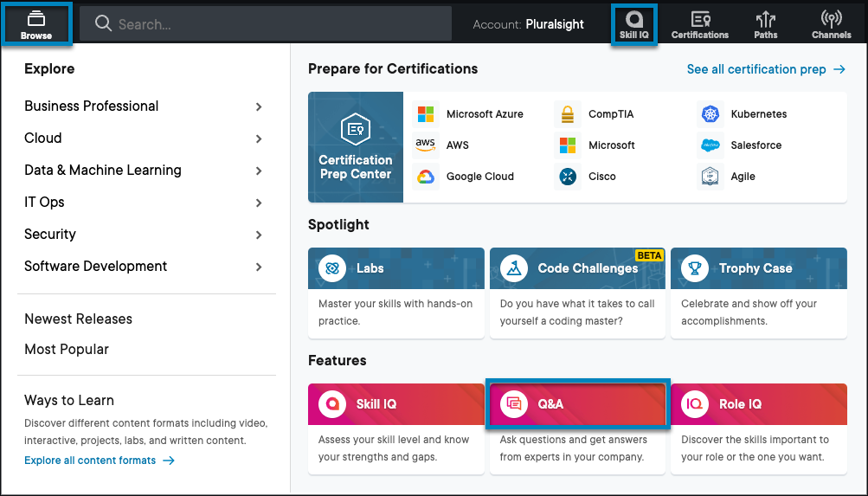Click the Cisco logo icon
868x496 pixels.
568,177
